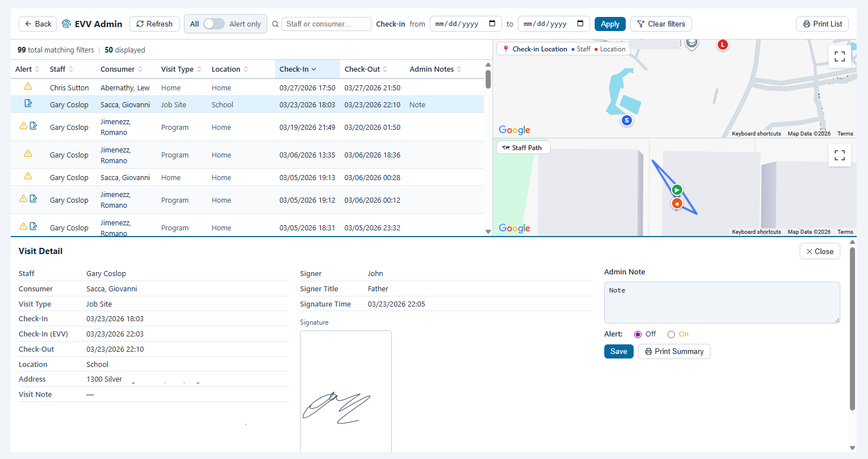This screenshot has height=459, width=868.
Task: Click the orange stop marker on the Staff Path map
Action: [677, 203]
